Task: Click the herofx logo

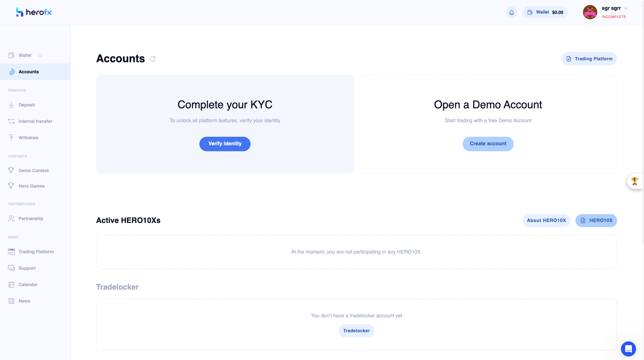Action: point(34,12)
